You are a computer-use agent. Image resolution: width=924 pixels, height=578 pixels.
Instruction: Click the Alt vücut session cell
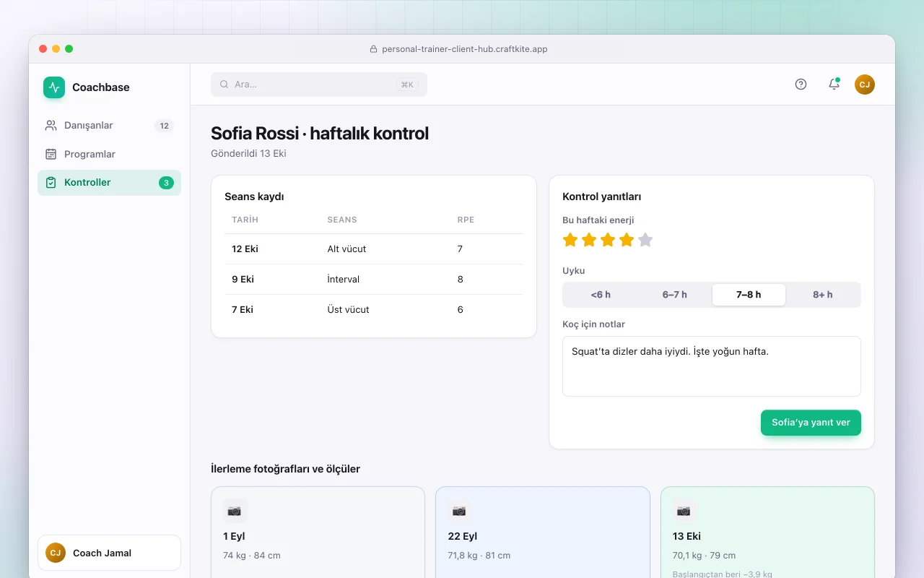(346, 249)
